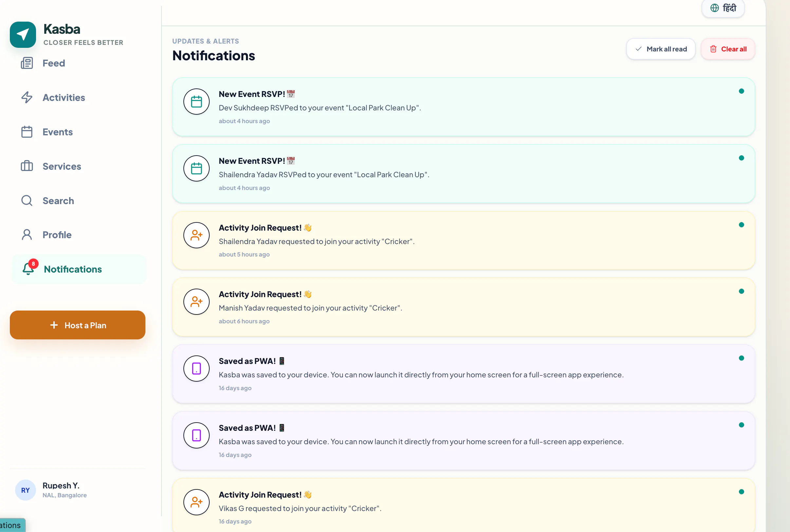
Task: Click the Notifications bell icon with badge
Action: coord(29,268)
